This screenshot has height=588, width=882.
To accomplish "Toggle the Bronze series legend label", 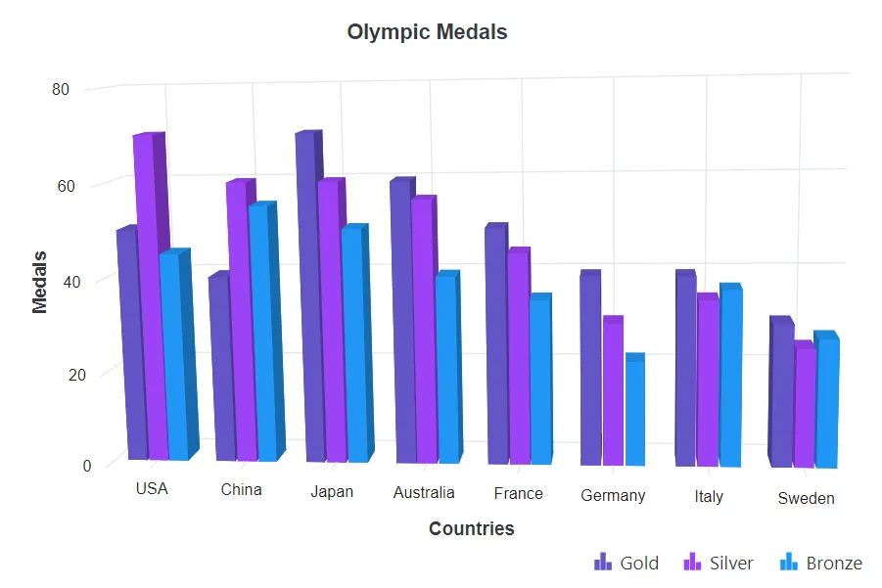I will click(x=834, y=563).
